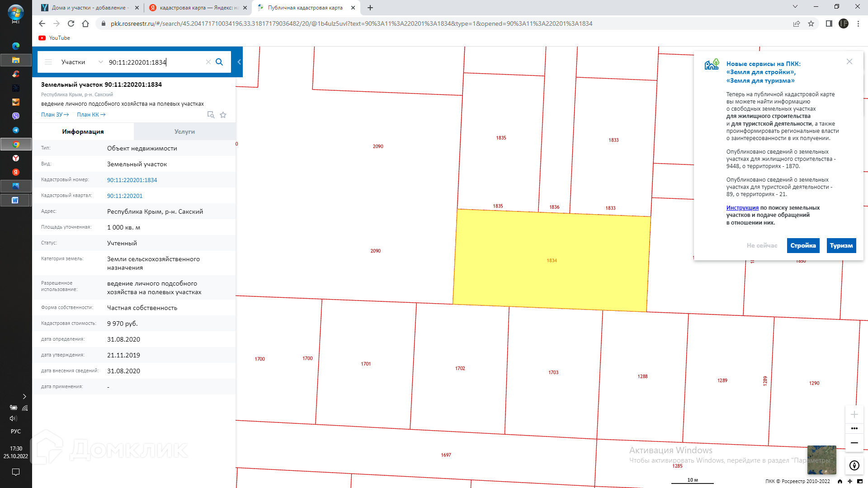The height and width of the screenshot is (488, 868).
Task: Click the home icon in map footer
Action: (840, 481)
